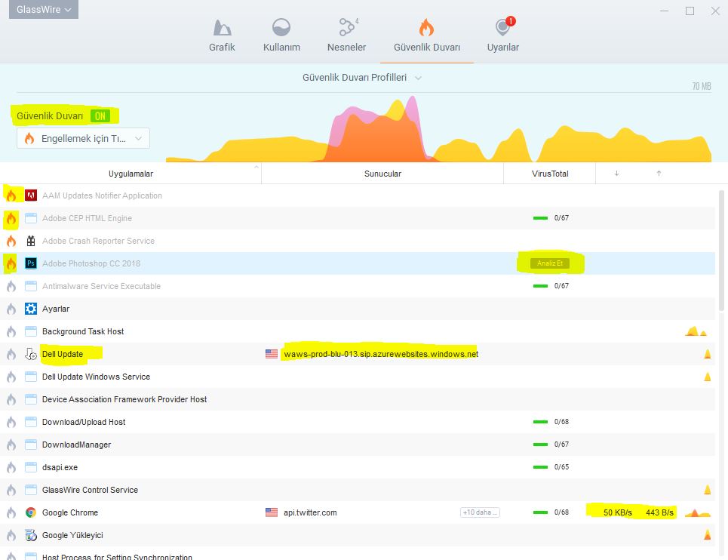Sort by the Sunucular column header

pos(382,174)
